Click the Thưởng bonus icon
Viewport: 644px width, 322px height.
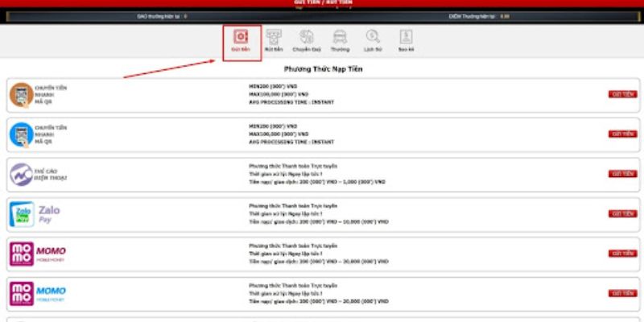(x=340, y=37)
